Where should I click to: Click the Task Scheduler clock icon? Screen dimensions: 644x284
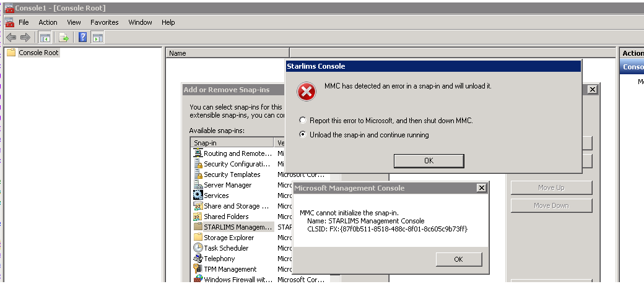tap(198, 248)
